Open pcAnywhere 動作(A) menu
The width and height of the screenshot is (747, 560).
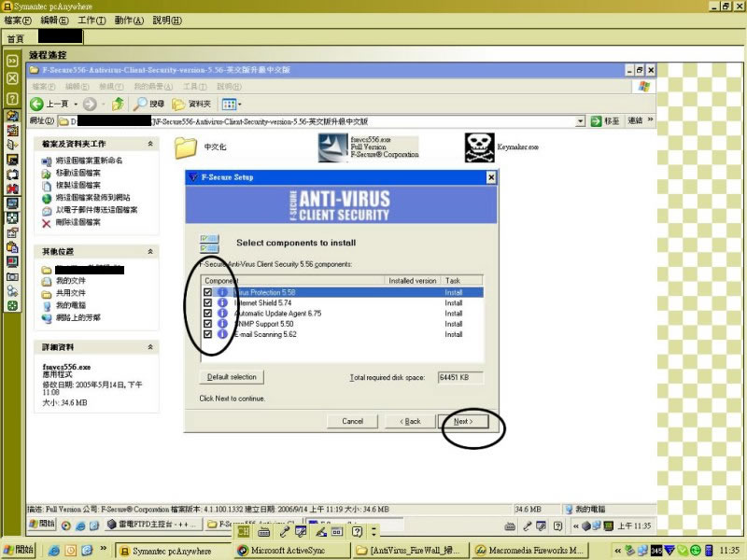coord(129,20)
